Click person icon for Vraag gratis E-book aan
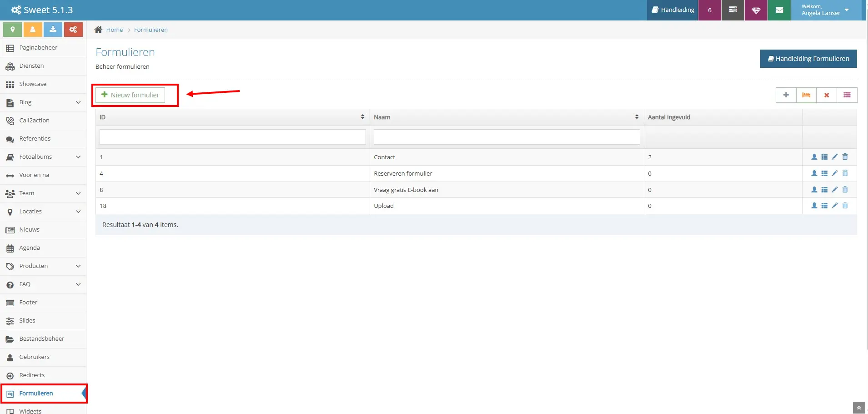This screenshot has height=414, width=868. click(x=814, y=190)
